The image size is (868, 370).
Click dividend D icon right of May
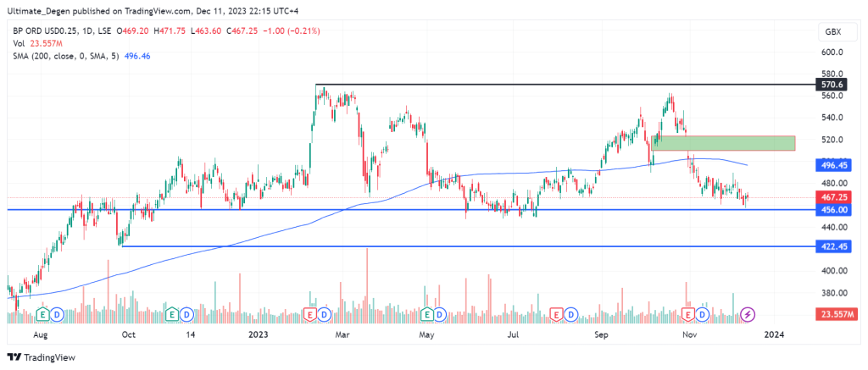[x=442, y=315]
